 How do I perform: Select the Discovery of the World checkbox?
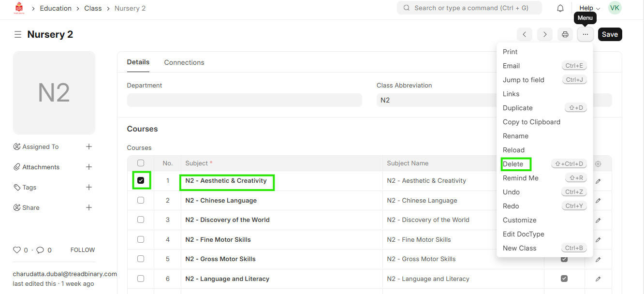[x=141, y=220]
